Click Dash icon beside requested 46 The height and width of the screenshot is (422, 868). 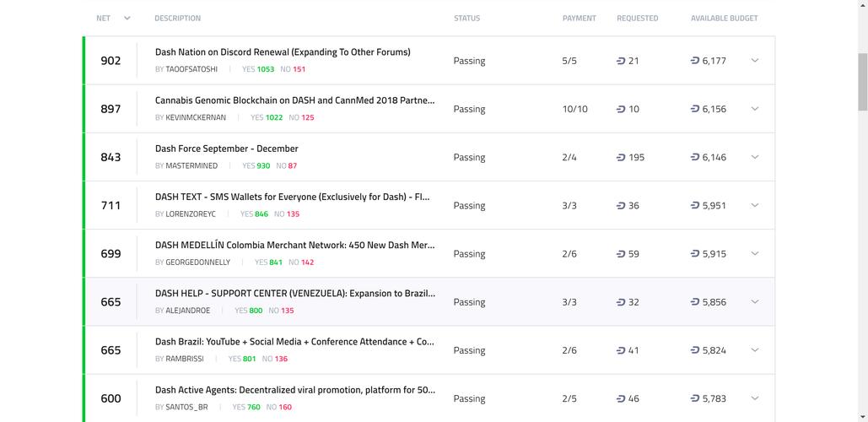(621, 398)
